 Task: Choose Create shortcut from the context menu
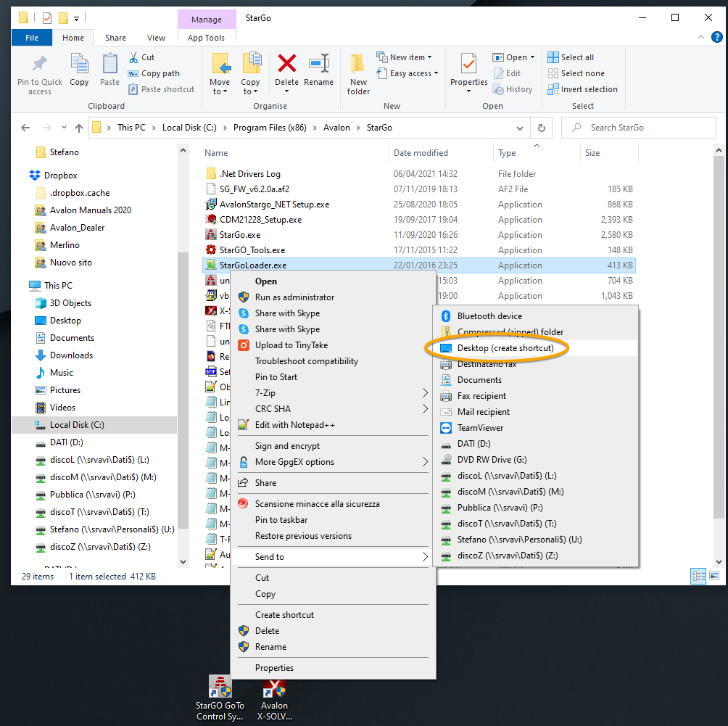284,615
